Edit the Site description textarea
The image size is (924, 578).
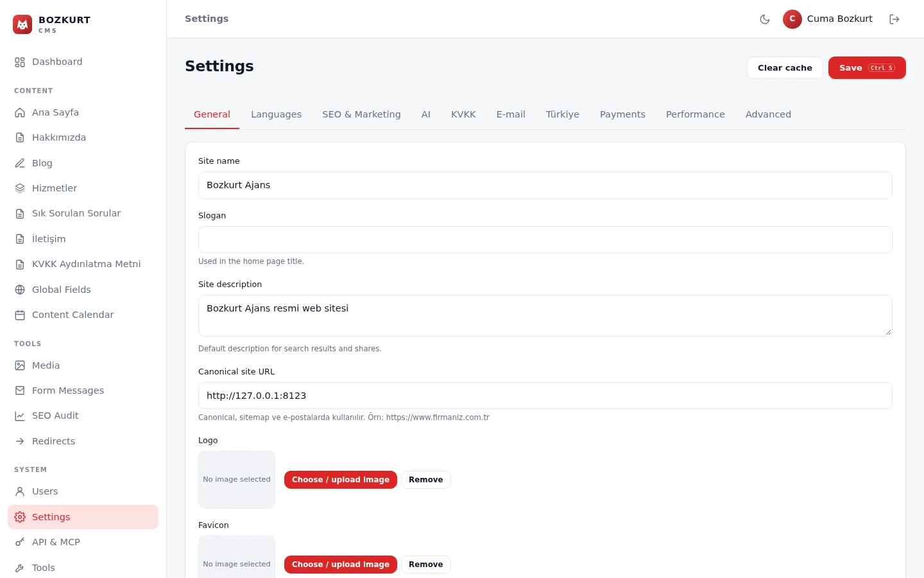click(x=545, y=315)
